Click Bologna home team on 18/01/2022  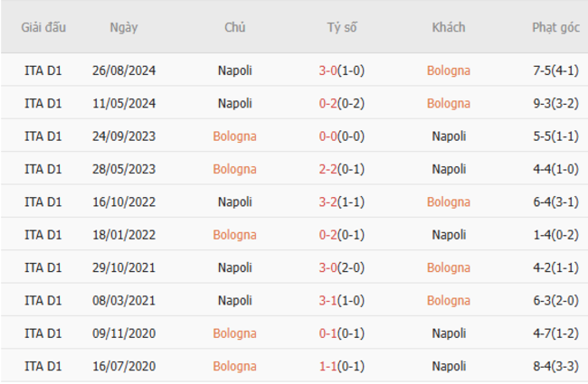click(x=235, y=235)
